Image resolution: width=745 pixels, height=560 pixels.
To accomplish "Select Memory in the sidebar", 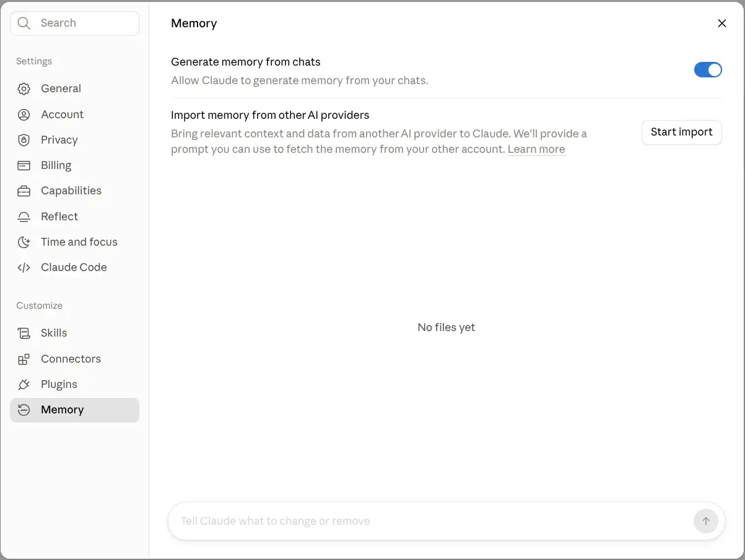I will tap(74, 410).
